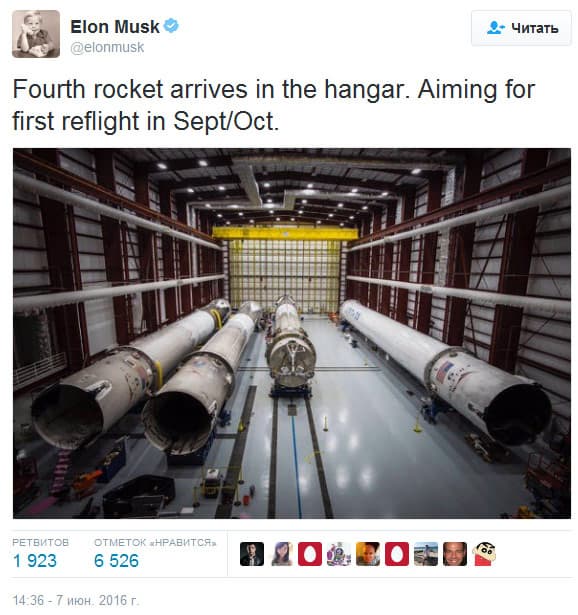Open the beach photo liker avatar
The width and height of the screenshot is (578, 615).
click(426, 554)
